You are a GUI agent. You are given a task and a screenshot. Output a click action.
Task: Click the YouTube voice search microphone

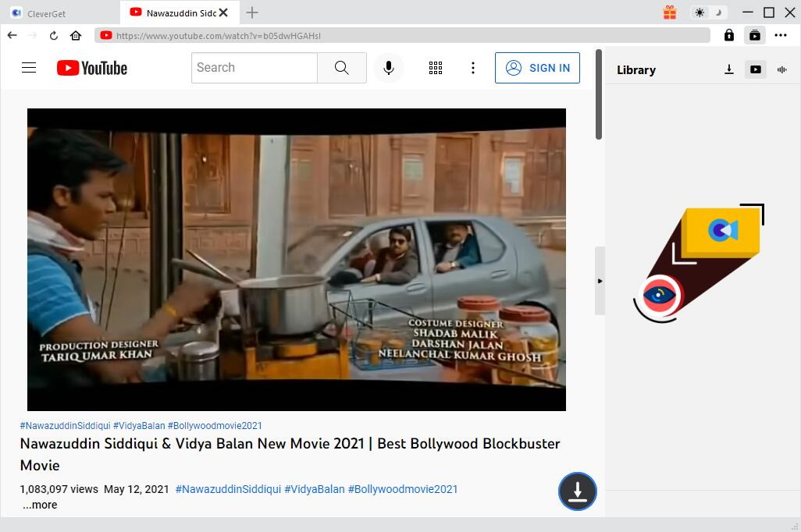coord(388,68)
